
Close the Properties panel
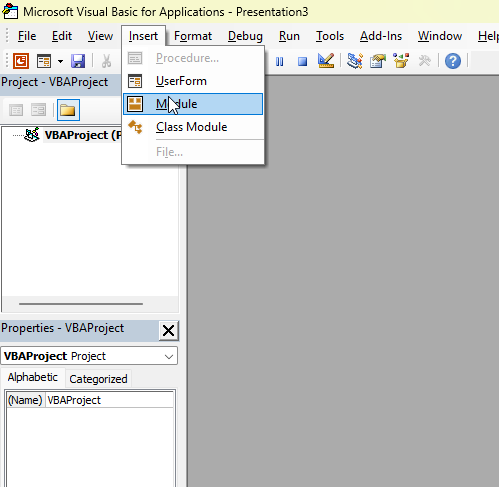pos(168,331)
